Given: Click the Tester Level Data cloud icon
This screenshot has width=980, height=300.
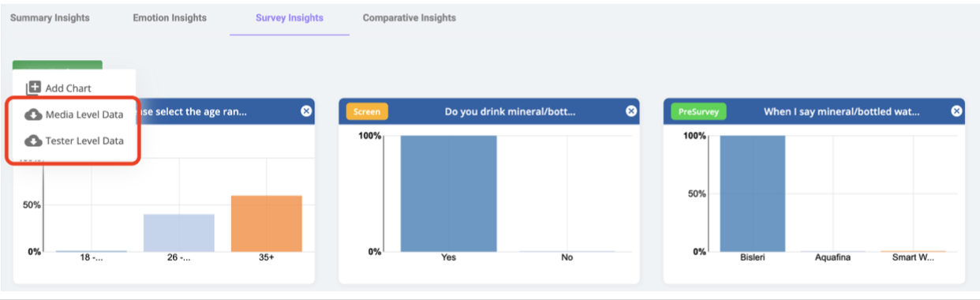Looking at the screenshot, I should pos(33,141).
